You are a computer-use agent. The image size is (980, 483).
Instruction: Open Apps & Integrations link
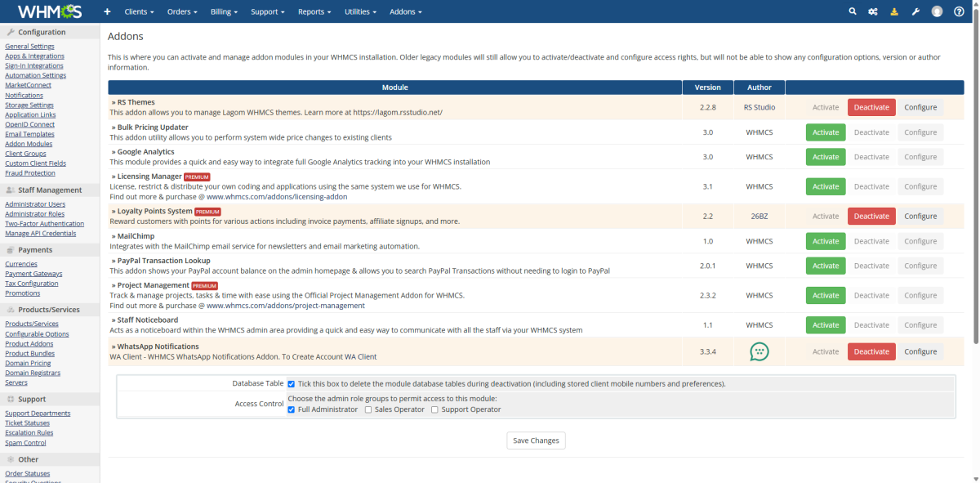click(34, 56)
